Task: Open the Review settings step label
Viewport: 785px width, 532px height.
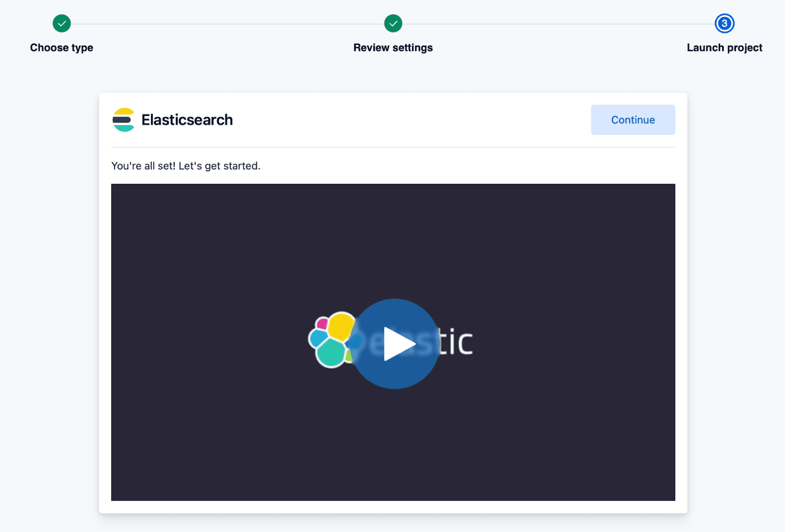Action: pyautogui.click(x=393, y=48)
